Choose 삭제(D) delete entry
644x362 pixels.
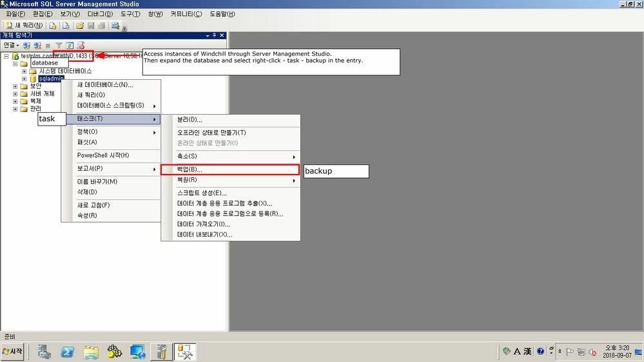point(111,192)
